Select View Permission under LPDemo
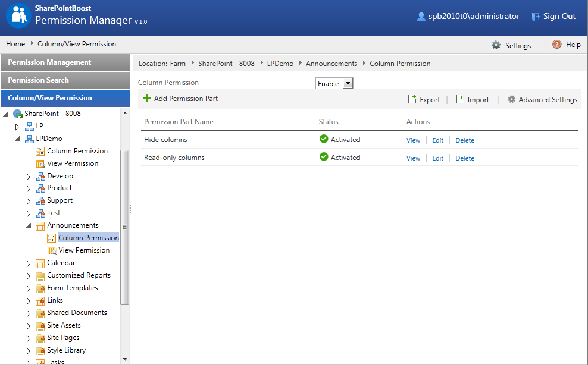 73,163
